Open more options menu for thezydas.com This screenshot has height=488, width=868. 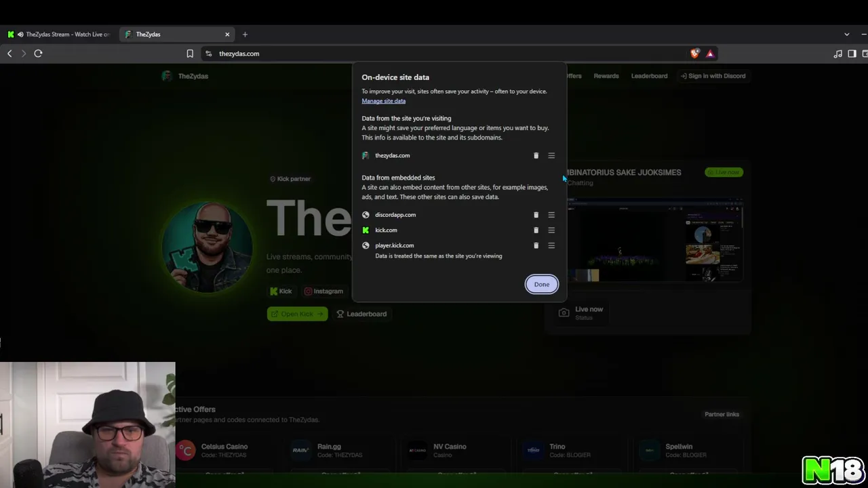(551, 156)
